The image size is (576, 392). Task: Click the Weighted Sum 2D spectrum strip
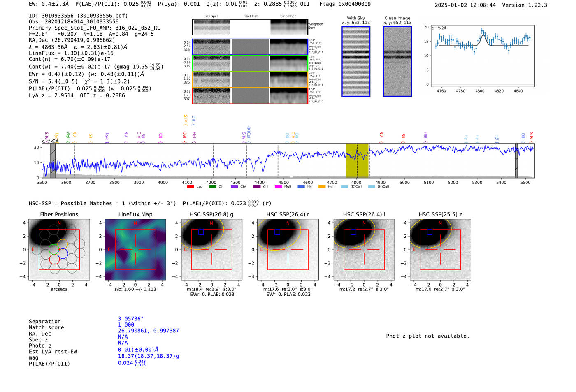(250, 27)
